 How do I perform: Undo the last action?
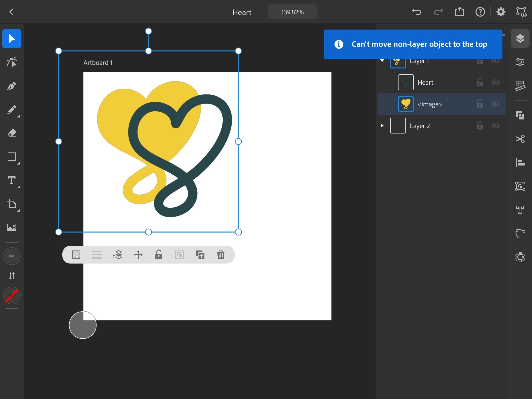(x=417, y=12)
